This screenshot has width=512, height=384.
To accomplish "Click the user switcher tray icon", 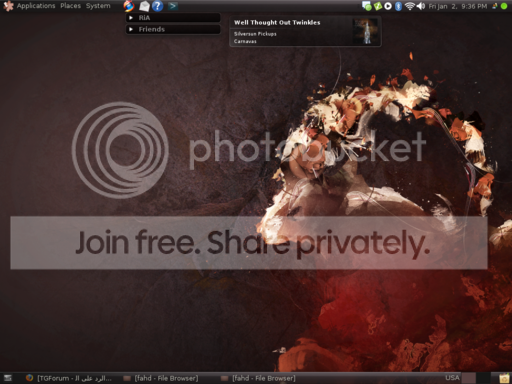I will [x=495, y=6].
